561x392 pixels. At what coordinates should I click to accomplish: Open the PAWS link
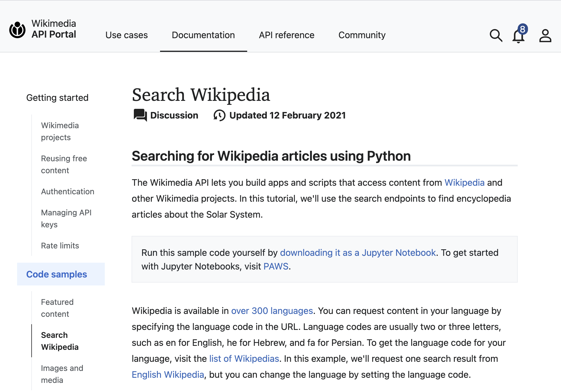click(276, 266)
